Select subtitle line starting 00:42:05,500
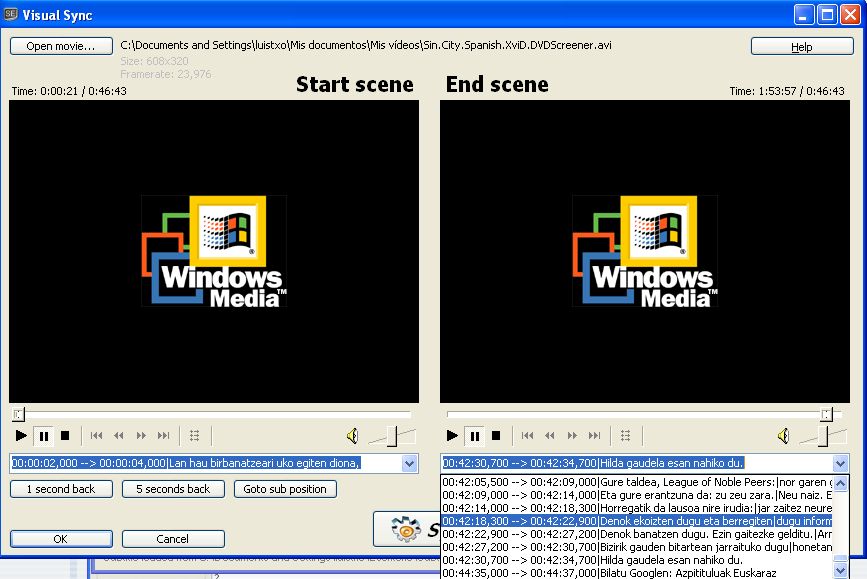Screen dimensions: 867x579 point(637,482)
